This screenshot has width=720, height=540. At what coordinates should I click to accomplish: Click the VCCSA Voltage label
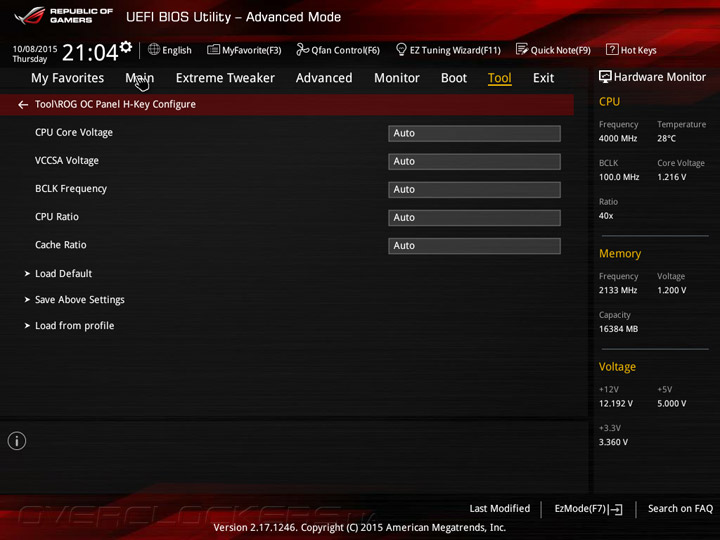click(67, 161)
